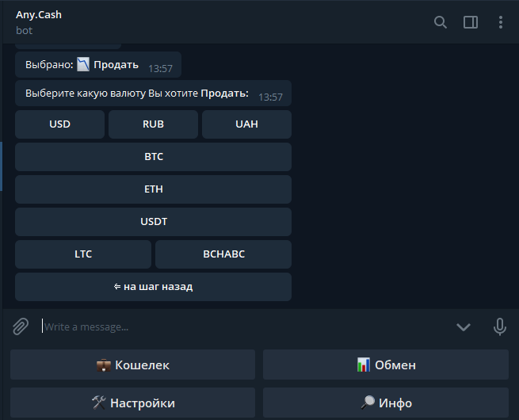Open the Настройки settings menu

coord(132,403)
